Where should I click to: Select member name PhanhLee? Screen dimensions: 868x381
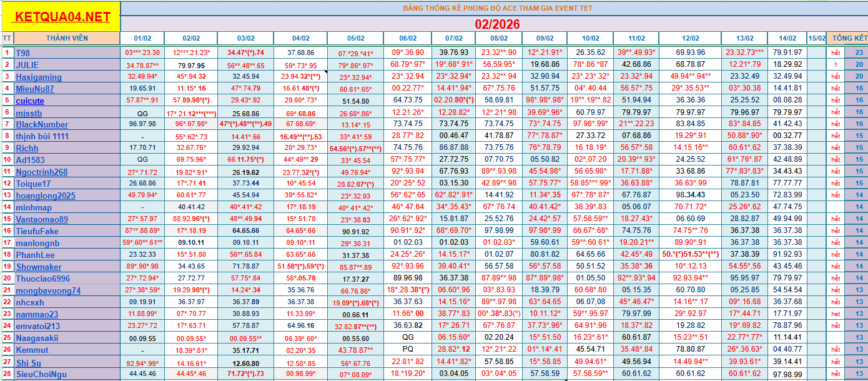(35, 255)
